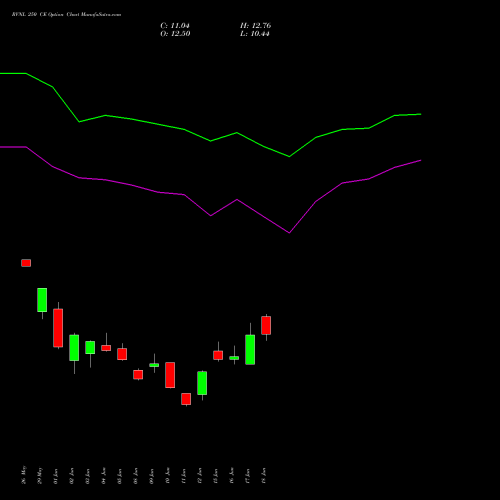Click the RVNL 250 CE Option chart title

[x=66, y=15]
